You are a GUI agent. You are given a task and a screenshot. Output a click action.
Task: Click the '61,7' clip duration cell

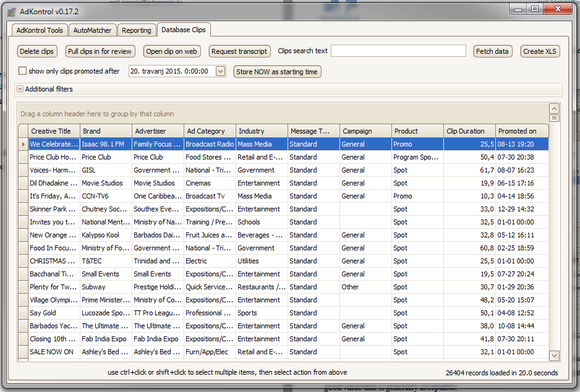click(469, 170)
